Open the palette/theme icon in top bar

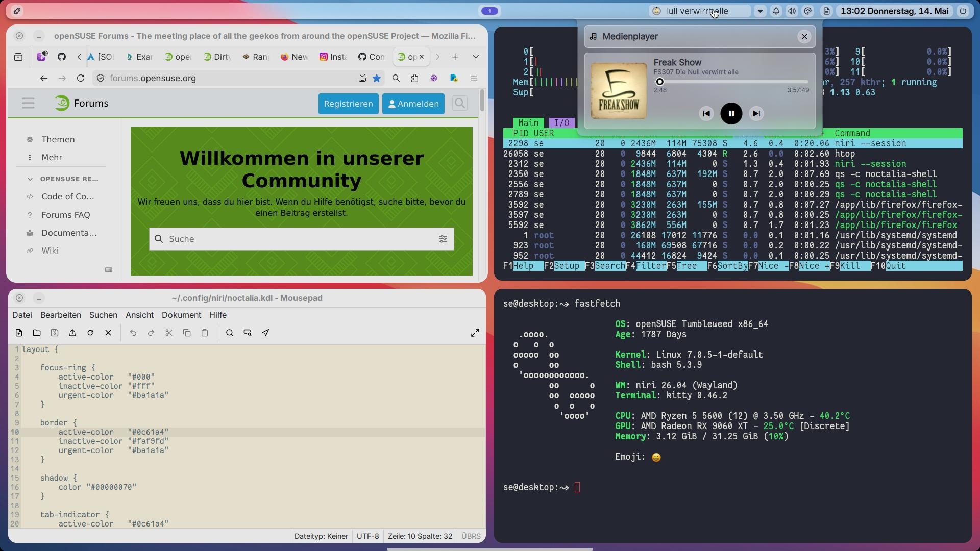807,11
